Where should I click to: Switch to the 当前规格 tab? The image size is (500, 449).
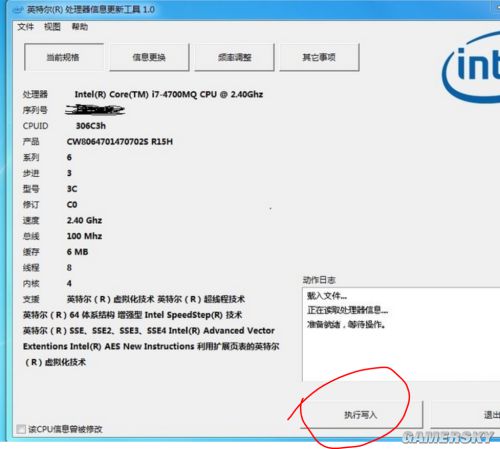click(x=63, y=57)
